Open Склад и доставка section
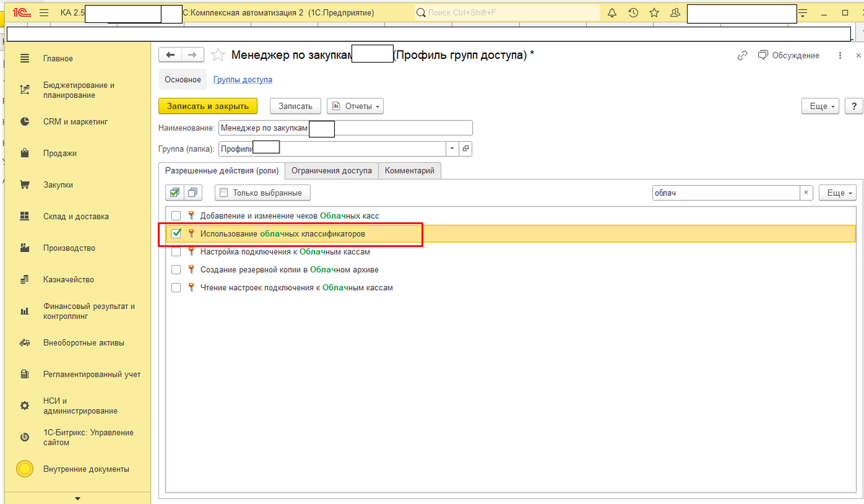 (76, 216)
